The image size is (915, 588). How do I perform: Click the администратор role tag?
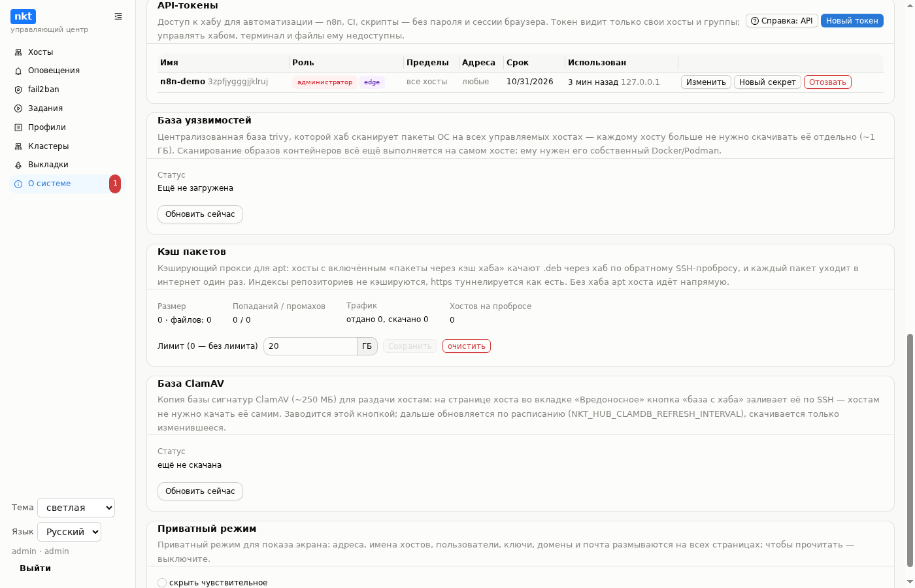point(325,82)
